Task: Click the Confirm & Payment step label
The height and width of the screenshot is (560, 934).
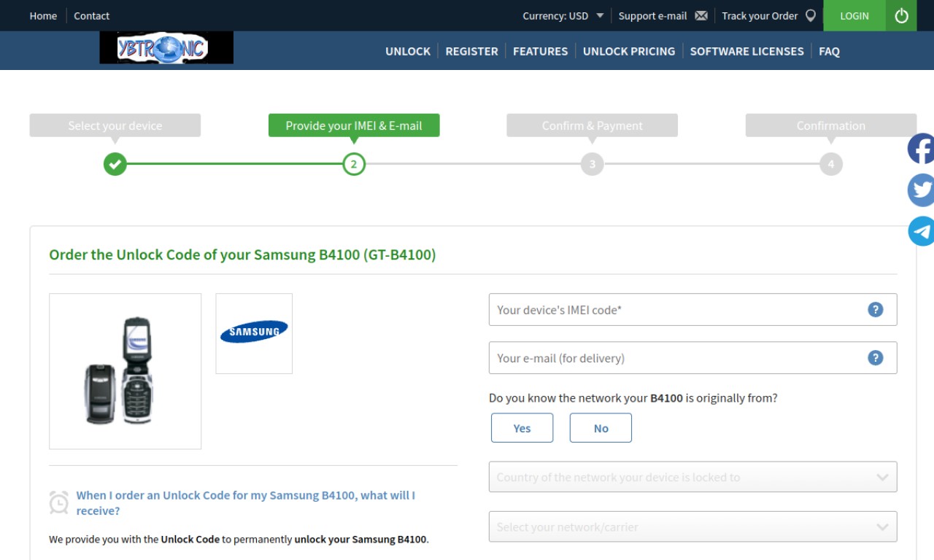Action: pos(593,125)
